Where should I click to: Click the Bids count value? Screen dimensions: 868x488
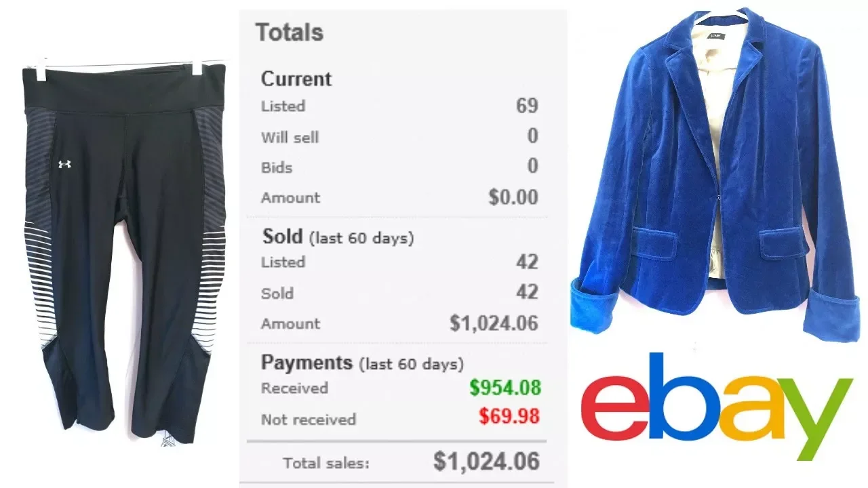tap(533, 167)
